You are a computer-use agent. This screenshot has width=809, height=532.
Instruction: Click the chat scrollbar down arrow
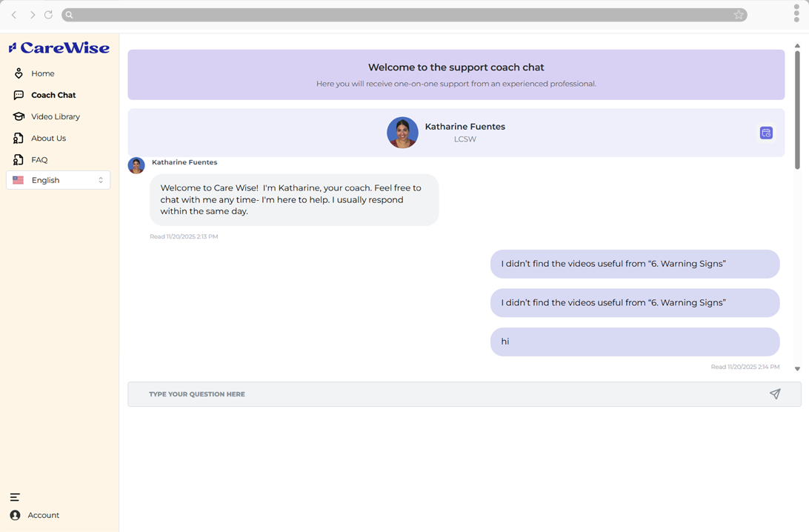click(x=797, y=369)
